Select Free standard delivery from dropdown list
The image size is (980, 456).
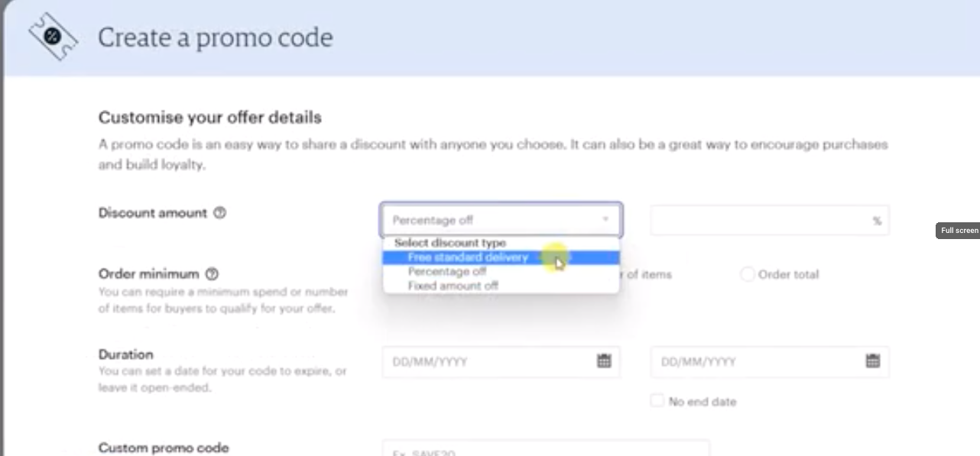pyautogui.click(x=468, y=257)
